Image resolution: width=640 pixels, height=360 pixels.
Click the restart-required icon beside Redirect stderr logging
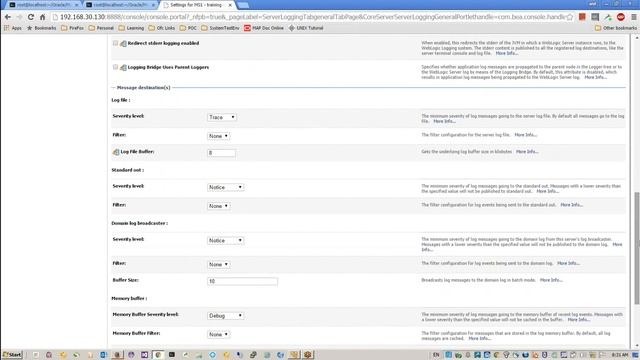click(123, 43)
